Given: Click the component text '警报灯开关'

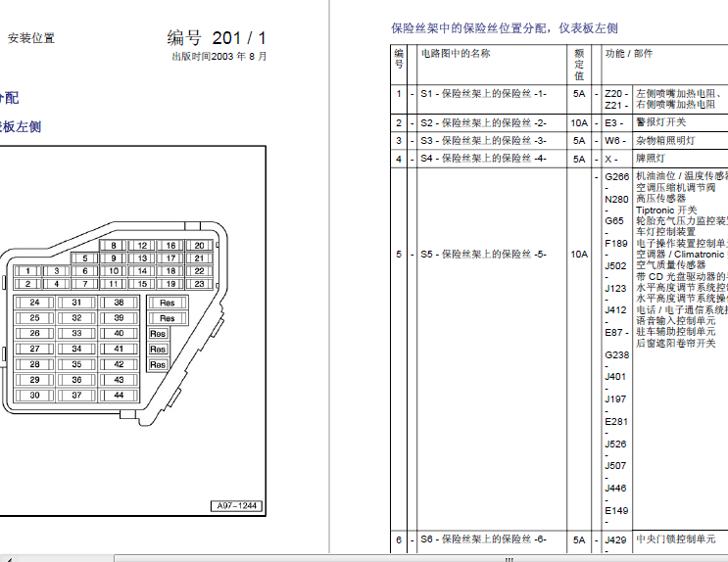Looking at the screenshot, I should (660, 122).
